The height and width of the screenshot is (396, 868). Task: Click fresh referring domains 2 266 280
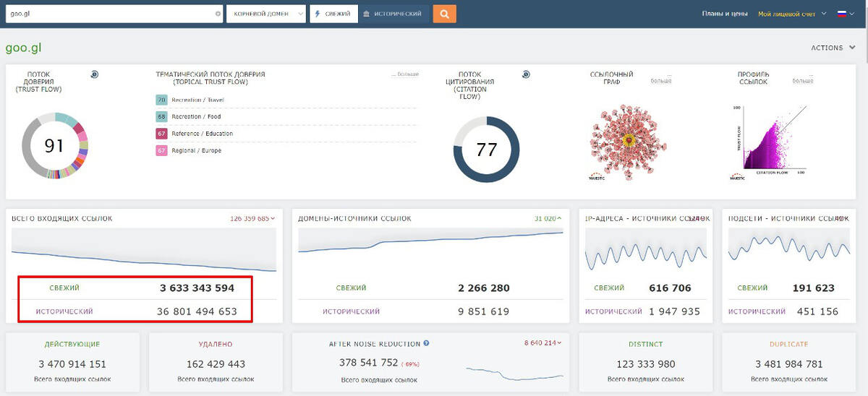point(484,288)
